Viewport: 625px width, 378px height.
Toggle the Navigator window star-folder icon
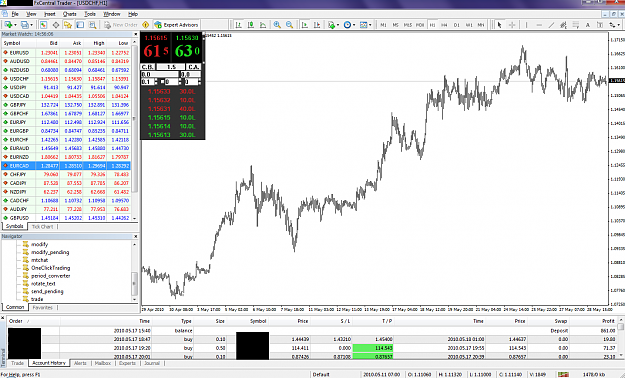68,25
